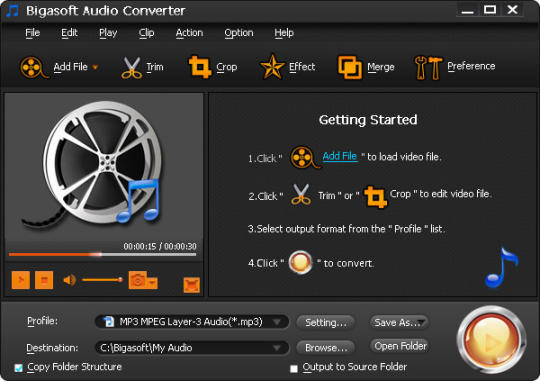This screenshot has width=540, height=381.
Task: Click the Open Folder button
Action: (400, 346)
